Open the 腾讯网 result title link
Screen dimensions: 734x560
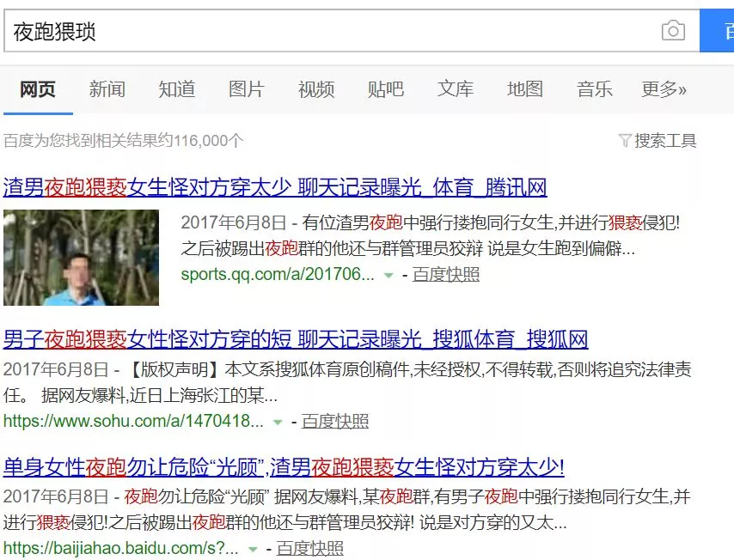(x=275, y=187)
